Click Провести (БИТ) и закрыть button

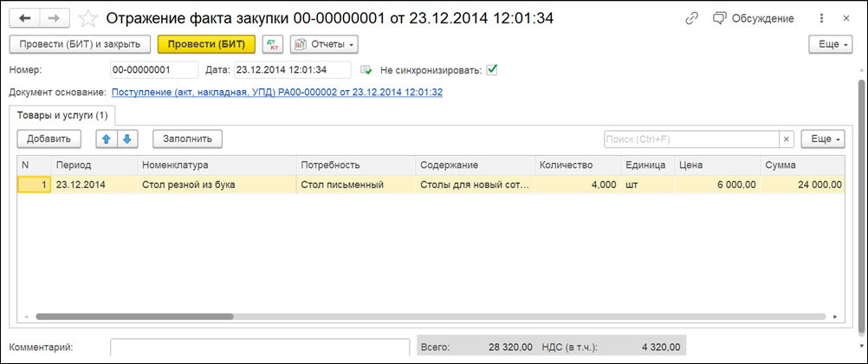80,44
